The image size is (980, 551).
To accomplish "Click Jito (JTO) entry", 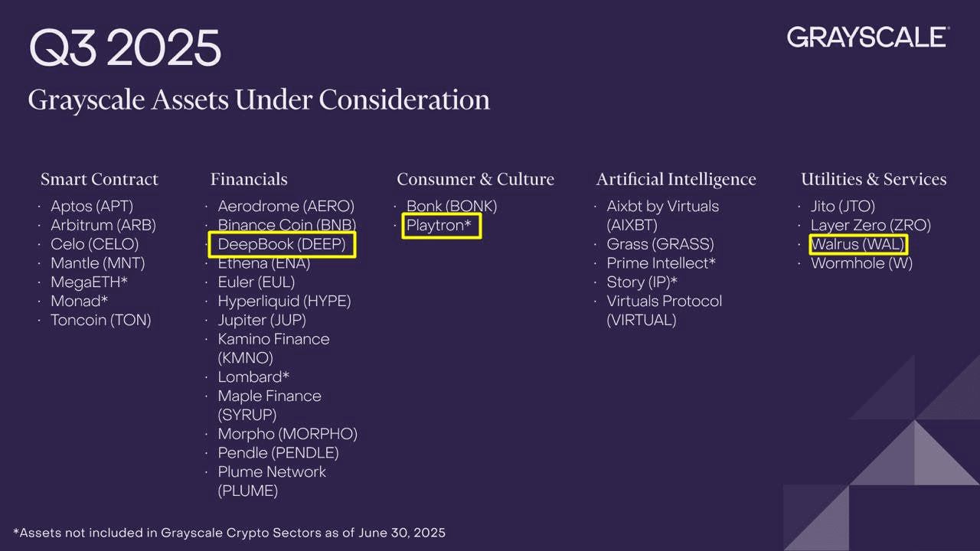I will (x=843, y=207).
